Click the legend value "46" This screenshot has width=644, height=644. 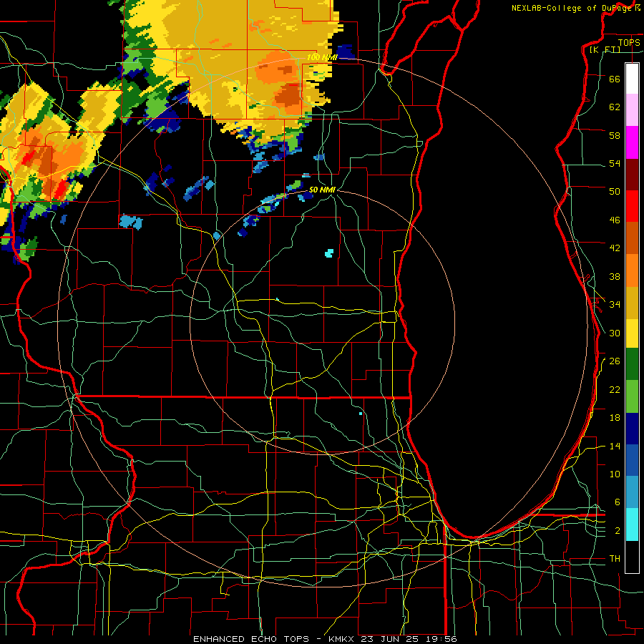click(615, 220)
